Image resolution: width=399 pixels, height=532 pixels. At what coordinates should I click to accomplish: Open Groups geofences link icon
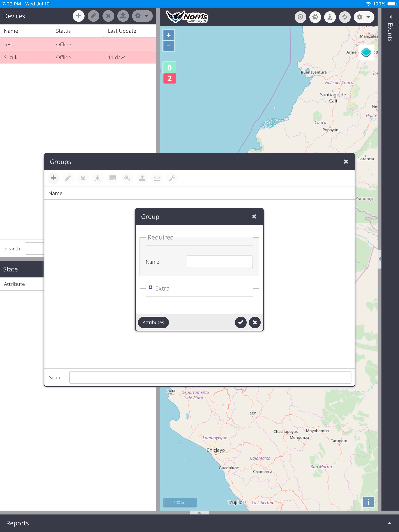point(97,178)
